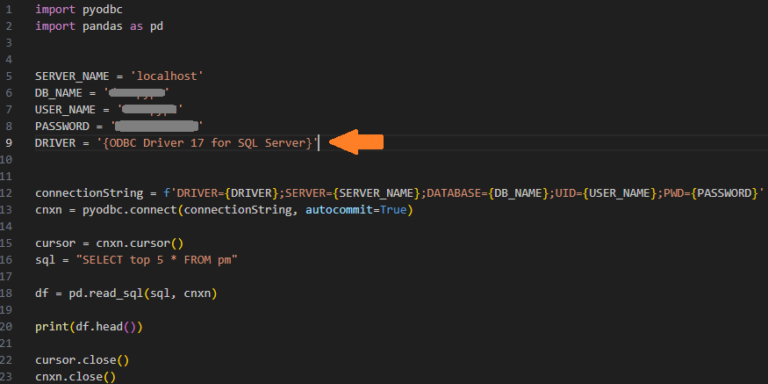The image size is (768, 384).
Task: Click 'PWD=' inside the connection f-string
Action: pyautogui.click(x=677, y=193)
